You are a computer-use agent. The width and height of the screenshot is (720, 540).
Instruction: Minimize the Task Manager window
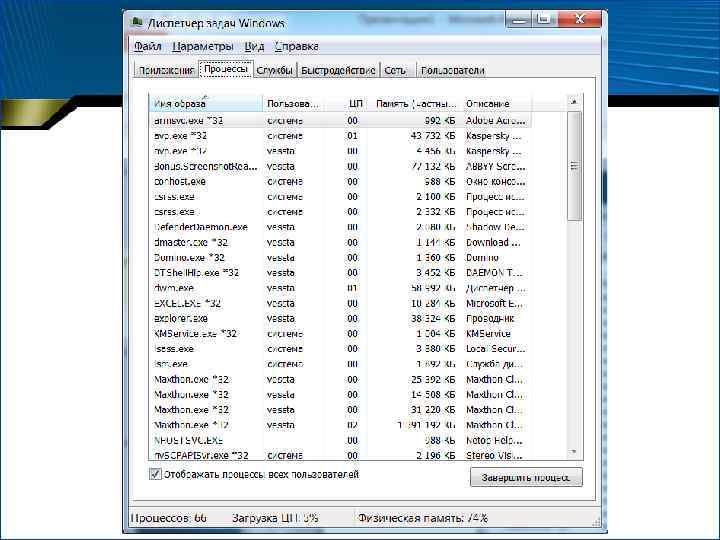[x=518, y=19]
